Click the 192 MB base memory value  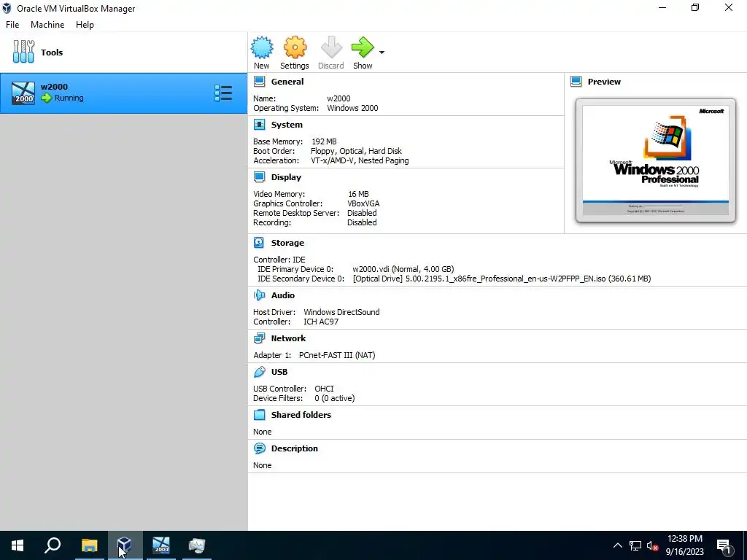324,141
